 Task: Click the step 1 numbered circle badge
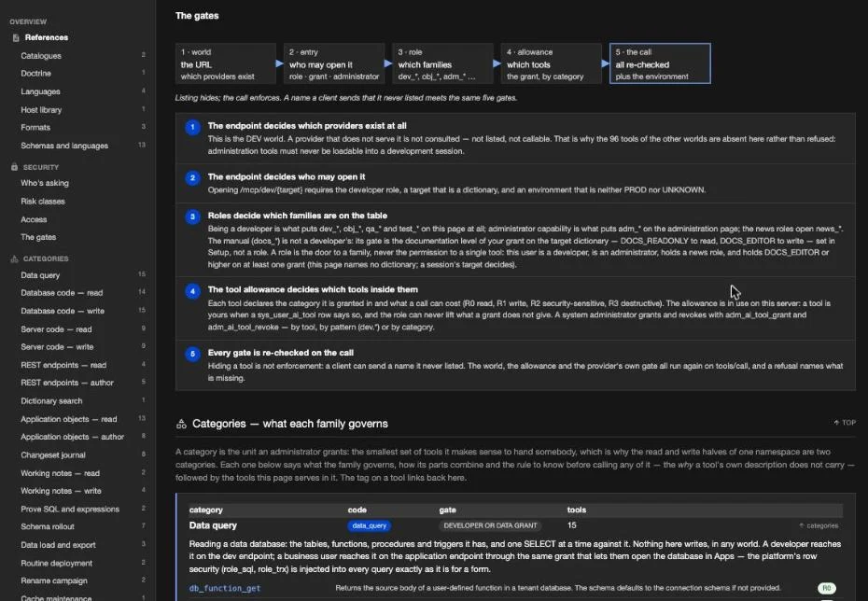192,128
